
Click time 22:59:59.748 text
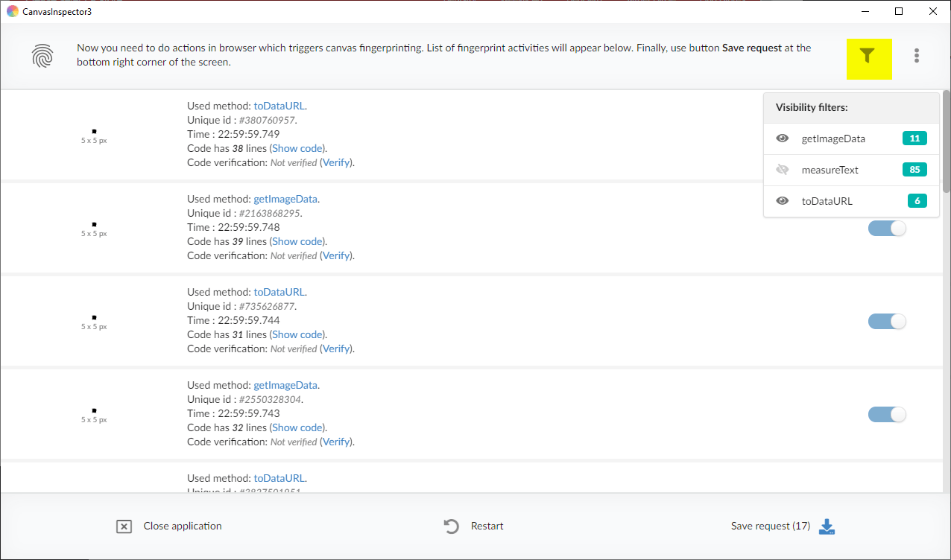248,227
